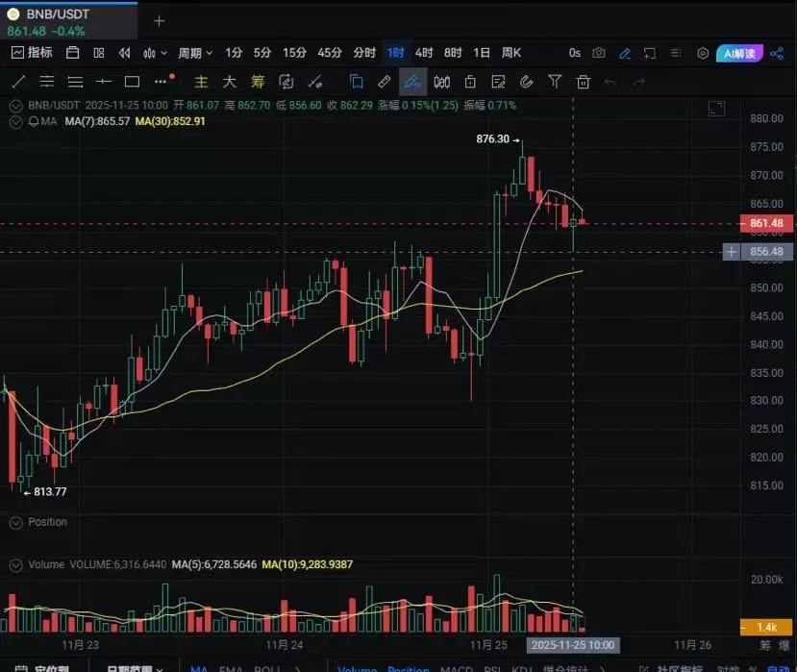This screenshot has height=672, width=797.
Task: Click the 2025-11-25 10:00 time label
Action: (573, 645)
